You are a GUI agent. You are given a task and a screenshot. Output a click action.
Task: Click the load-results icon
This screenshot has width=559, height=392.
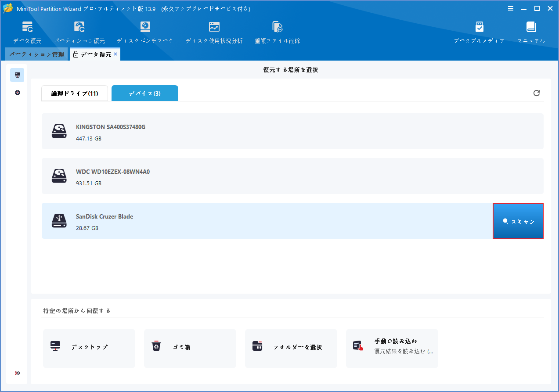pyautogui.click(x=358, y=346)
